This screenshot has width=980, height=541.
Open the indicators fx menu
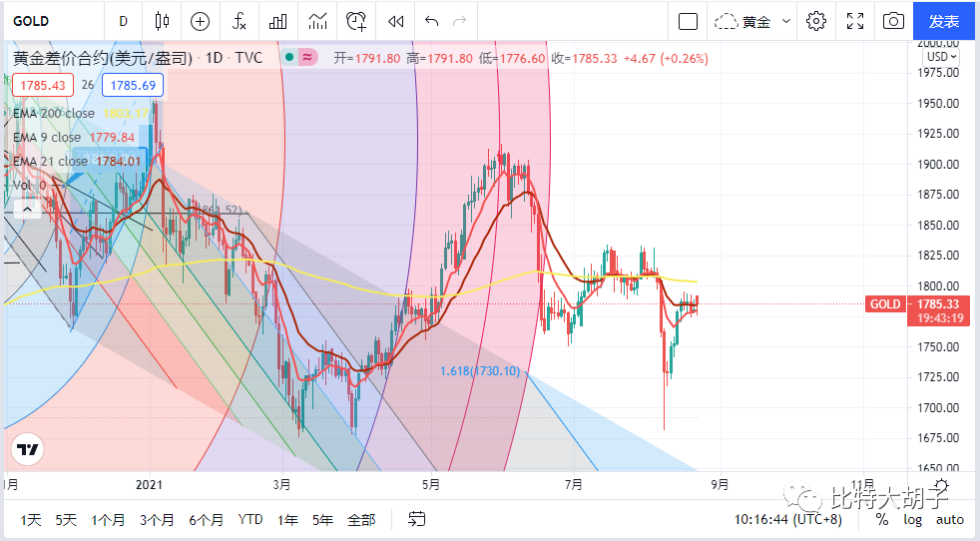click(239, 21)
